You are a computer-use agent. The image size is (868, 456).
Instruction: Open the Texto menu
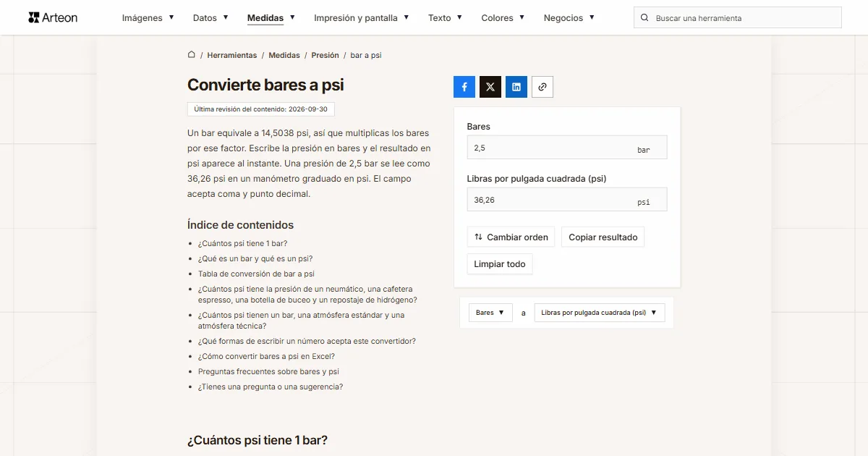tap(446, 18)
